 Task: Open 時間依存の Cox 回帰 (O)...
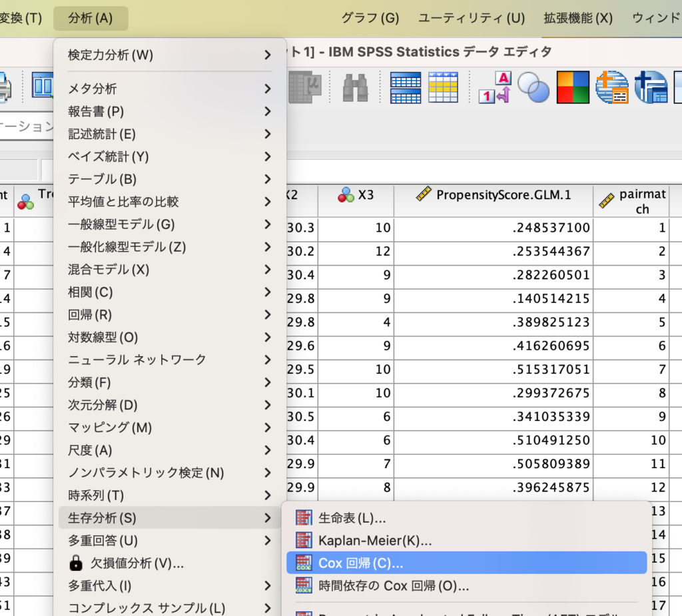tap(466, 585)
